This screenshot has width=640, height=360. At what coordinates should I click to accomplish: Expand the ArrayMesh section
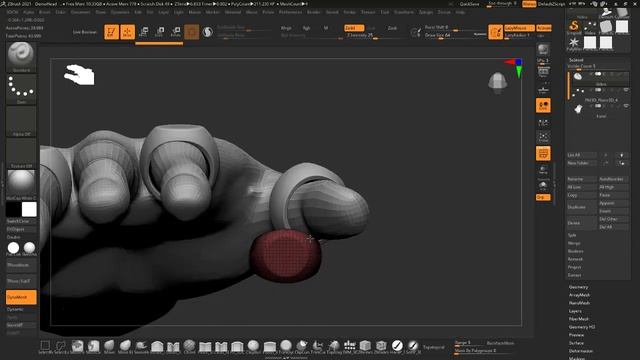point(579,295)
